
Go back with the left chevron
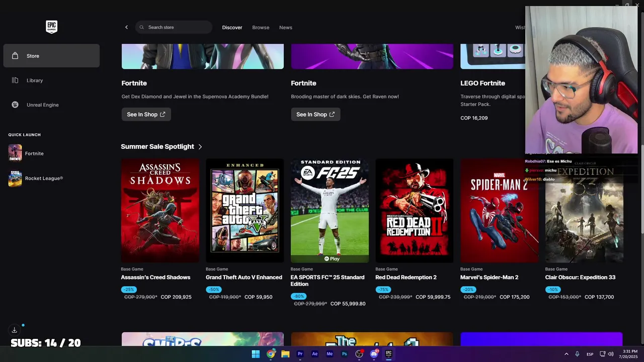(126, 27)
